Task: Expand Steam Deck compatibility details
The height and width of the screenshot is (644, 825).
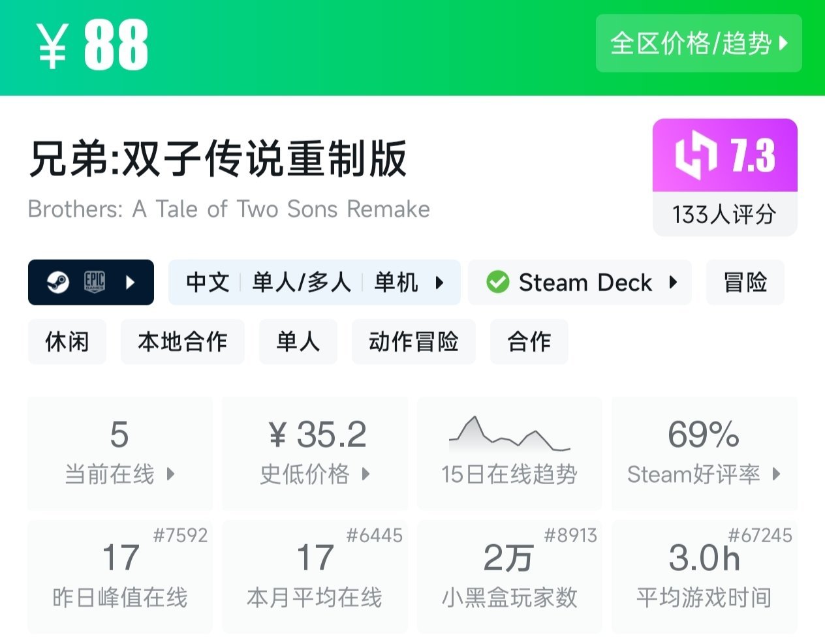Action: point(673,283)
